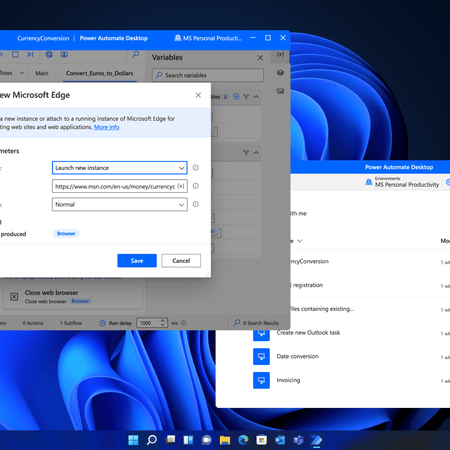Click the Run next action icon
Image resolution: width=450 pixels, height=450 pixels.
(x=30, y=54)
